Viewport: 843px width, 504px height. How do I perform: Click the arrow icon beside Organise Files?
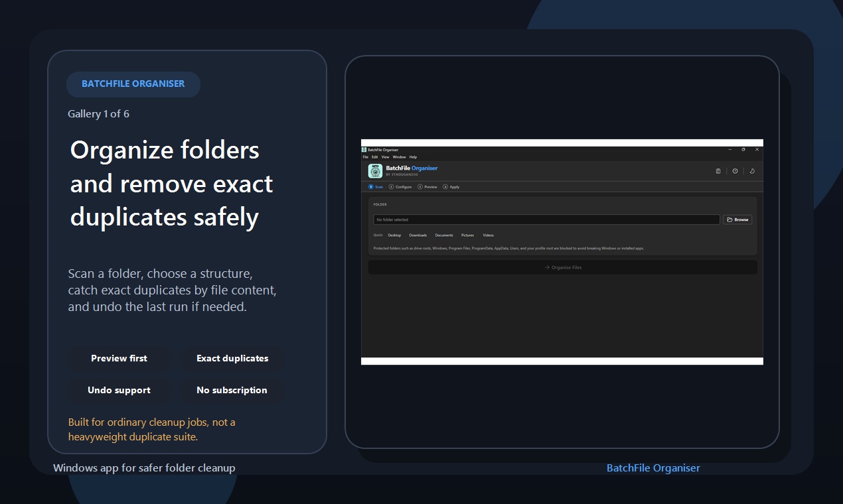coord(547,267)
